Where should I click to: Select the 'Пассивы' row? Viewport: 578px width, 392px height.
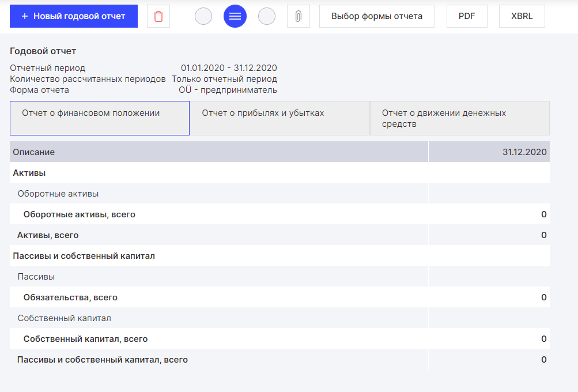(280, 277)
